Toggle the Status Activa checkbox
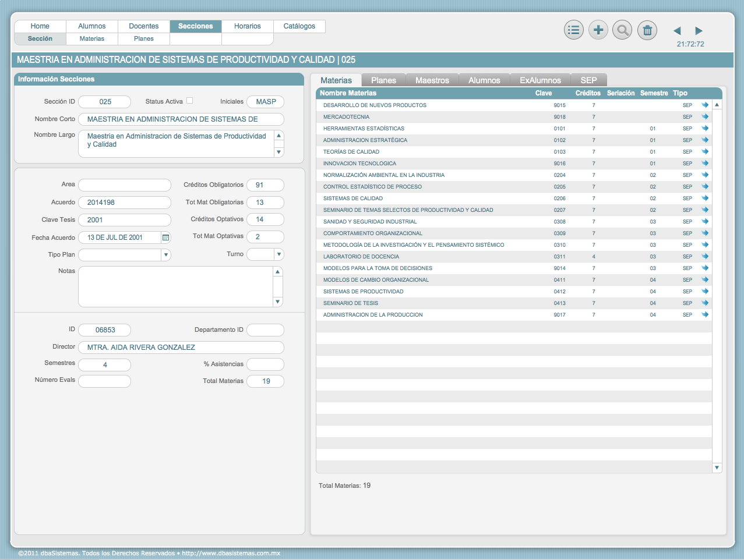 coord(189,101)
